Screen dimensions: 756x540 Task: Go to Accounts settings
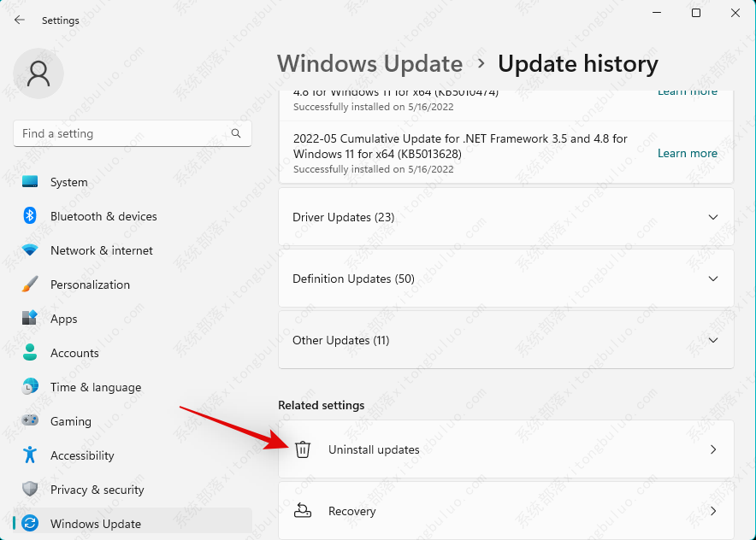(x=74, y=353)
